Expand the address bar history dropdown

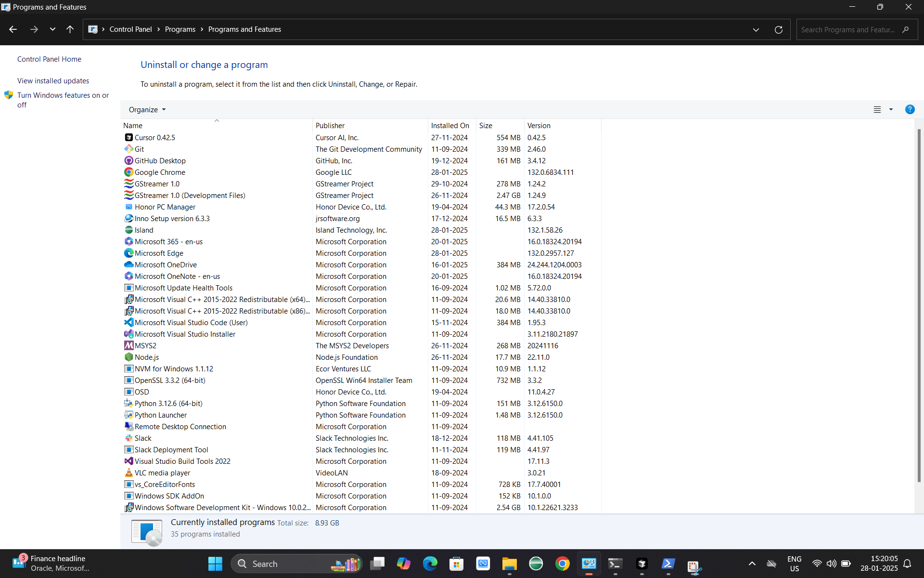tap(756, 29)
